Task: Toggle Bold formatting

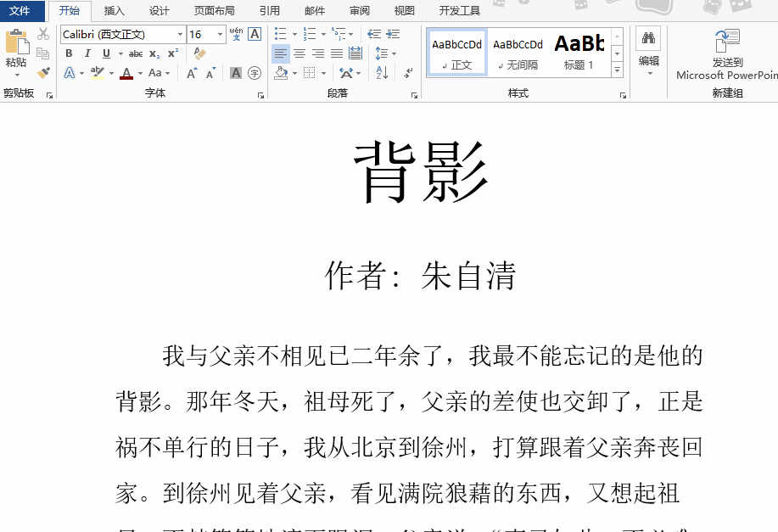Action: pos(69,53)
